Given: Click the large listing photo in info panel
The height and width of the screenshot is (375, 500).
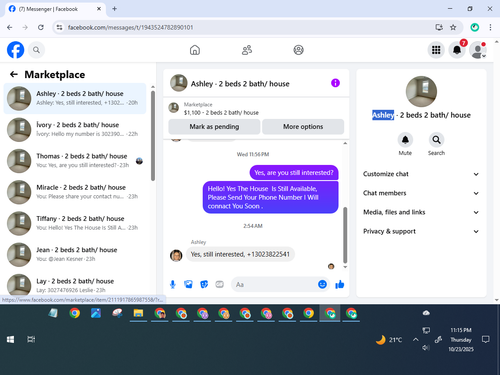Looking at the screenshot, I should 421,91.
